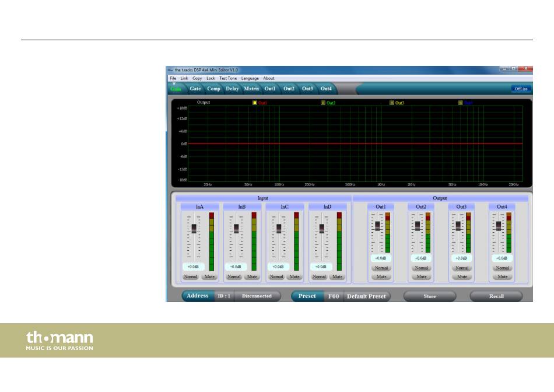Open the Lock menu
This screenshot has width=554, height=392.
(211, 79)
